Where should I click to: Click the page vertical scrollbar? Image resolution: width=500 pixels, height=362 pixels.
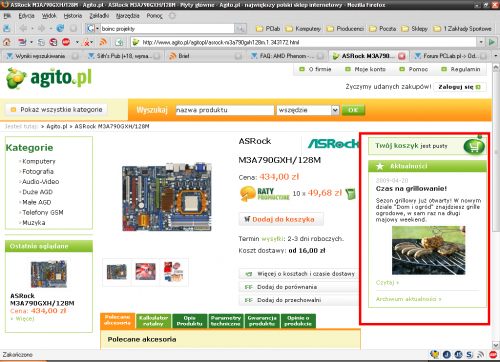496,206
